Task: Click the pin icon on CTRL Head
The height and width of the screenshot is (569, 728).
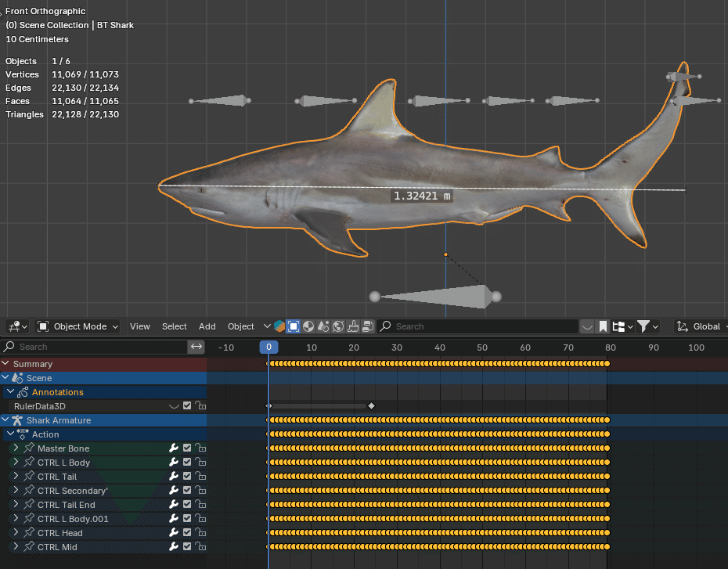Action: [29, 533]
